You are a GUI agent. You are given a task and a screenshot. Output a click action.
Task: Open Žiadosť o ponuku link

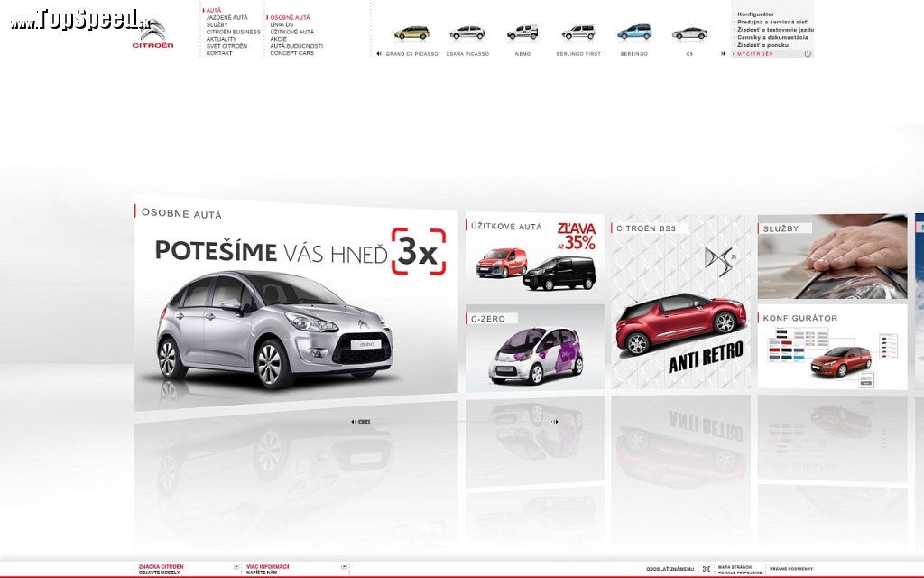click(x=762, y=45)
